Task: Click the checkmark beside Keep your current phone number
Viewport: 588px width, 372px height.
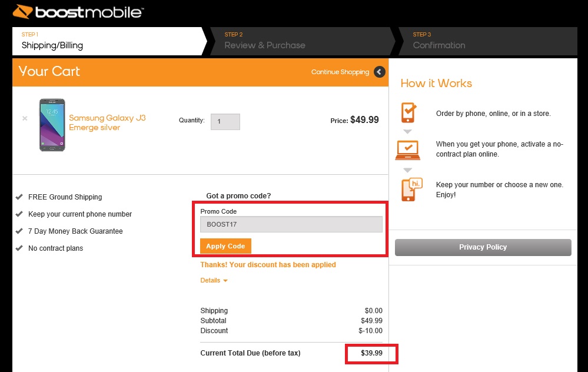Action: (19, 214)
